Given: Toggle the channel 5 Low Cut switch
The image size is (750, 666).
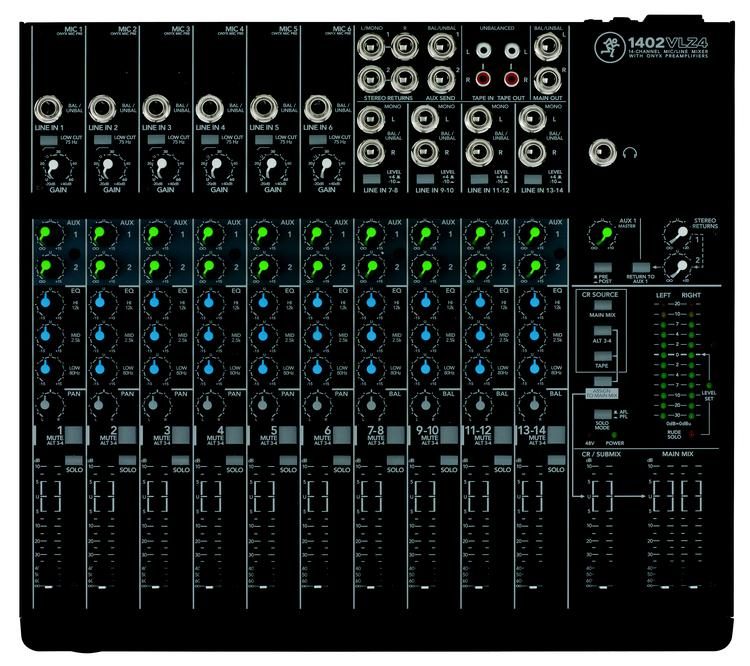Looking at the screenshot, I should point(264,140).
